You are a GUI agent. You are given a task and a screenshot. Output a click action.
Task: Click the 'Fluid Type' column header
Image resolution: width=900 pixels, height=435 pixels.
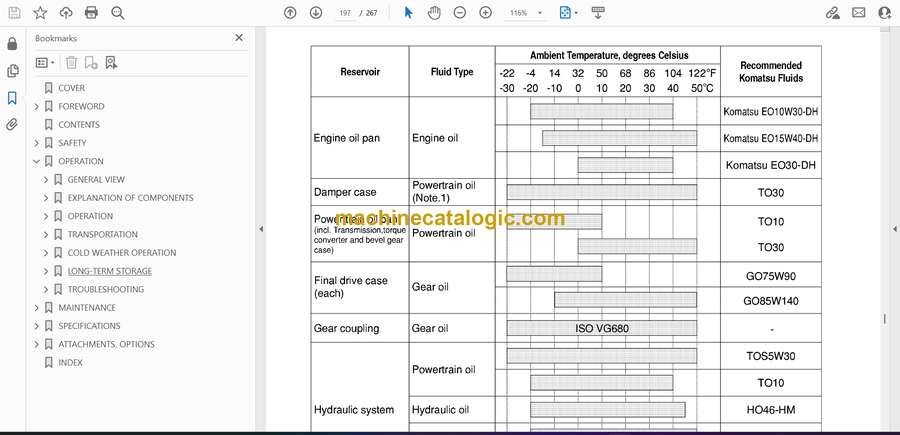(452, 72)
